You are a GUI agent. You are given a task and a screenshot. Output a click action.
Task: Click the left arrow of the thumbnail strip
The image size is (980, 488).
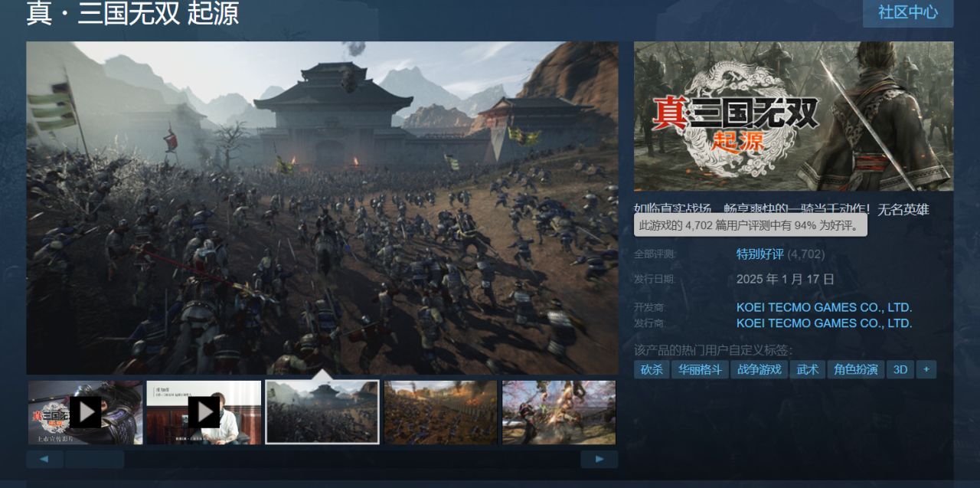coord(45,459)
